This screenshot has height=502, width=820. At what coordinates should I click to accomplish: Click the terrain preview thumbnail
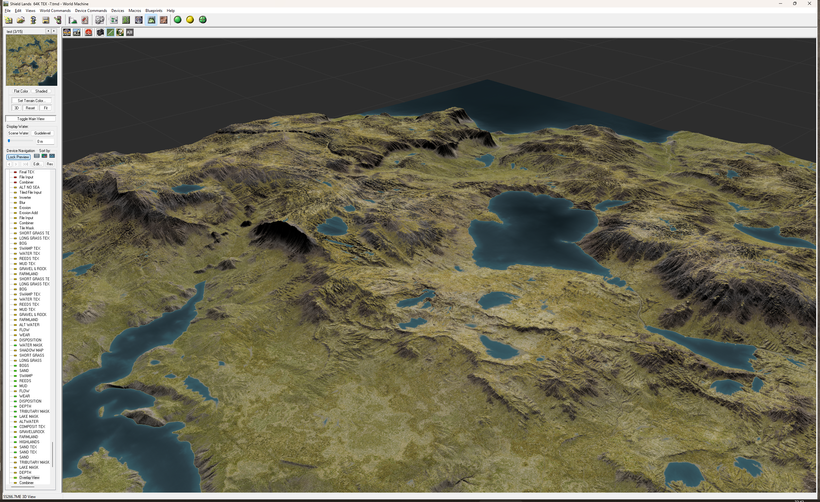pos(31,61)
